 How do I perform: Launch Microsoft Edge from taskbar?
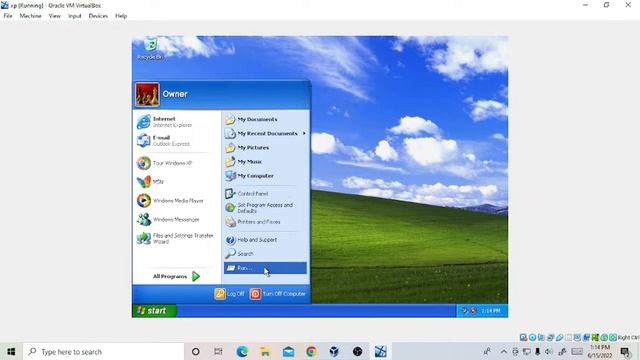click(242, 351)
